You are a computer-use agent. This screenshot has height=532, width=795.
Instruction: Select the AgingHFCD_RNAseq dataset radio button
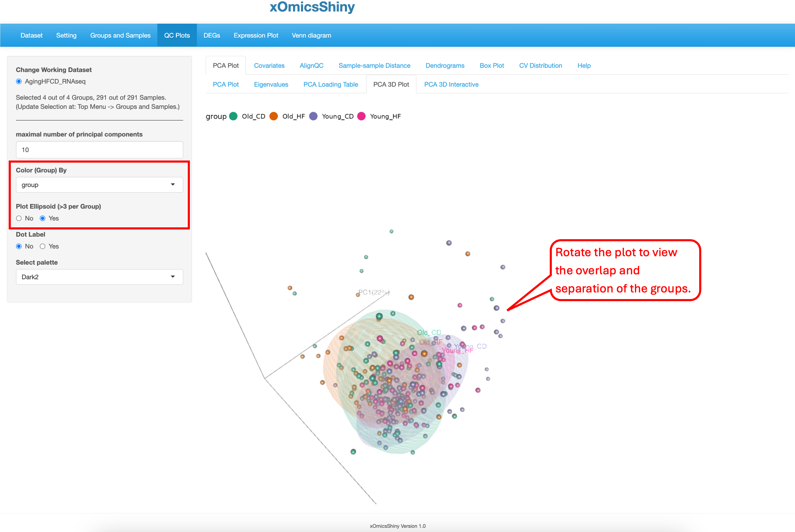(19, 81)
